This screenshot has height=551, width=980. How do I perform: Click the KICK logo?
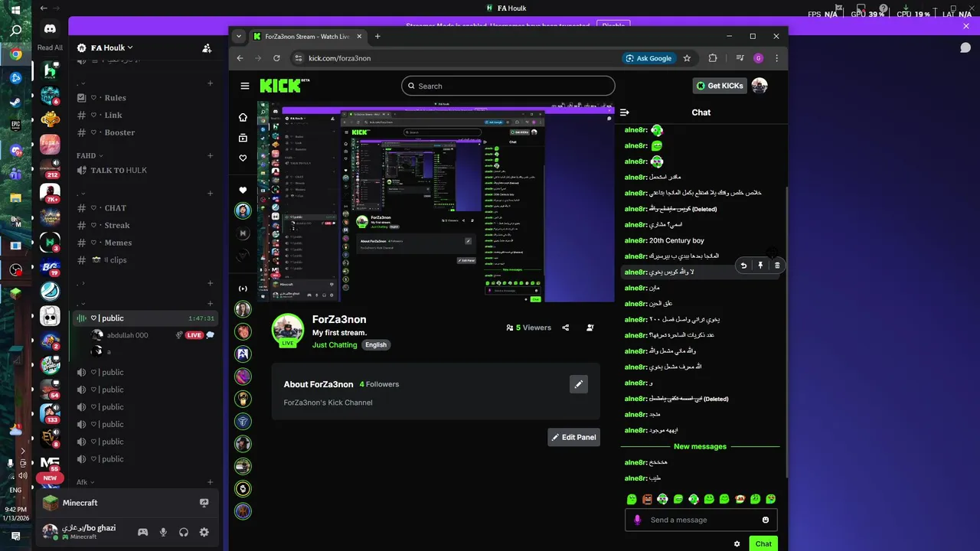click(x=284, y=86)
